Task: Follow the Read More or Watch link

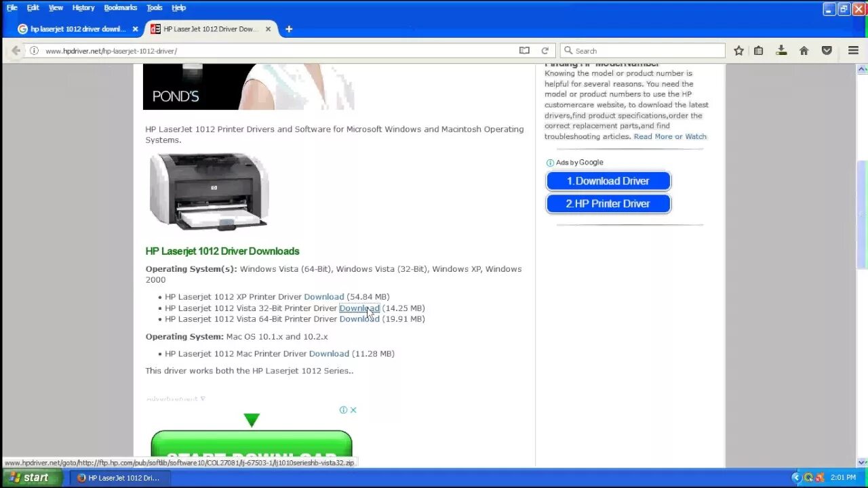Action: pos(670,136)
